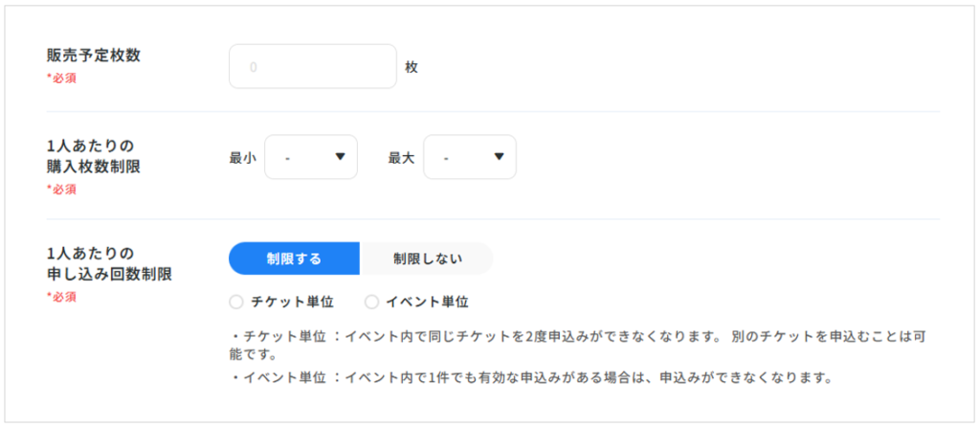Click the チケット単位 radio label text

tap(292, 302)
